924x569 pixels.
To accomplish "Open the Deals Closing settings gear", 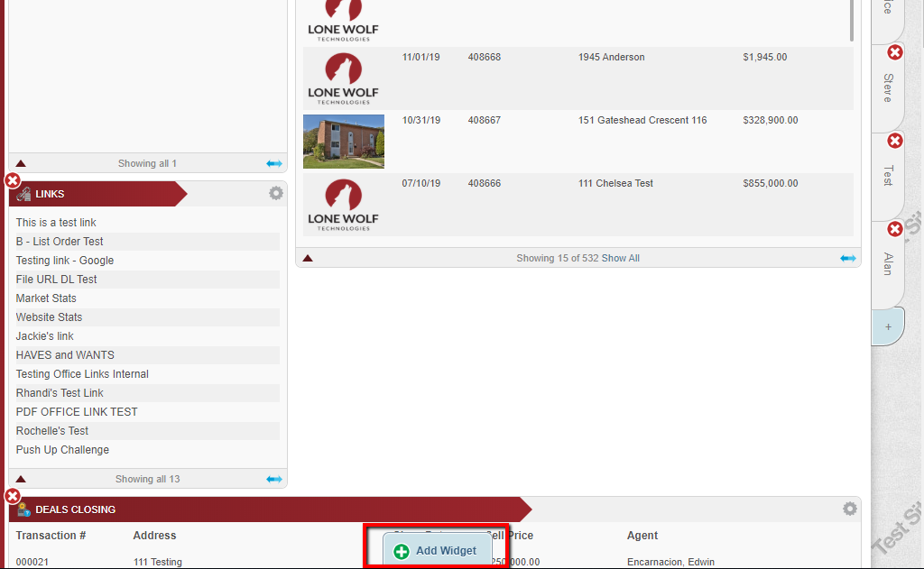I will (849, 509).
